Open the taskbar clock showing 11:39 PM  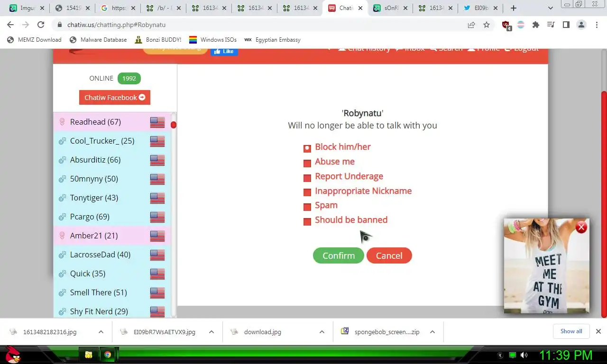coord(566,355)
